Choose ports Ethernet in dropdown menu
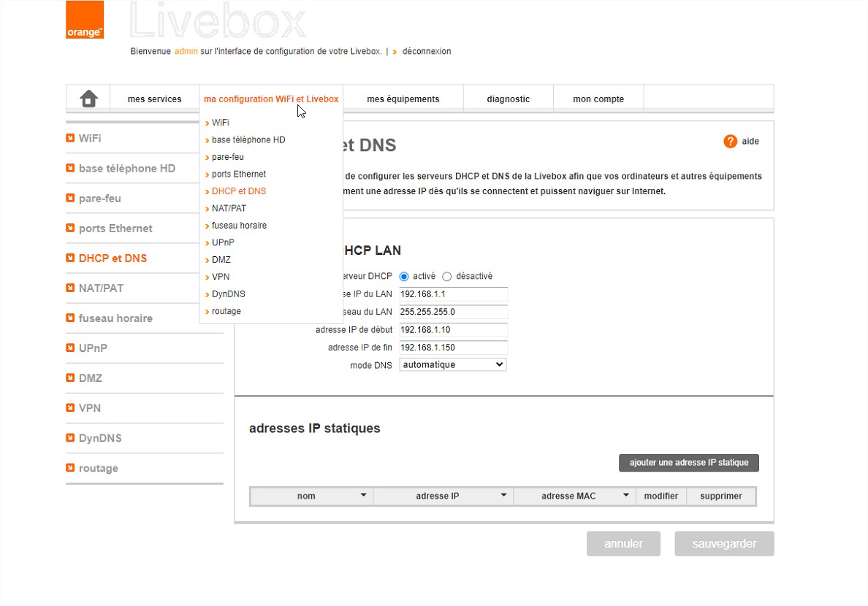Viewport: 868px width, 606px height. click(239, 174)
